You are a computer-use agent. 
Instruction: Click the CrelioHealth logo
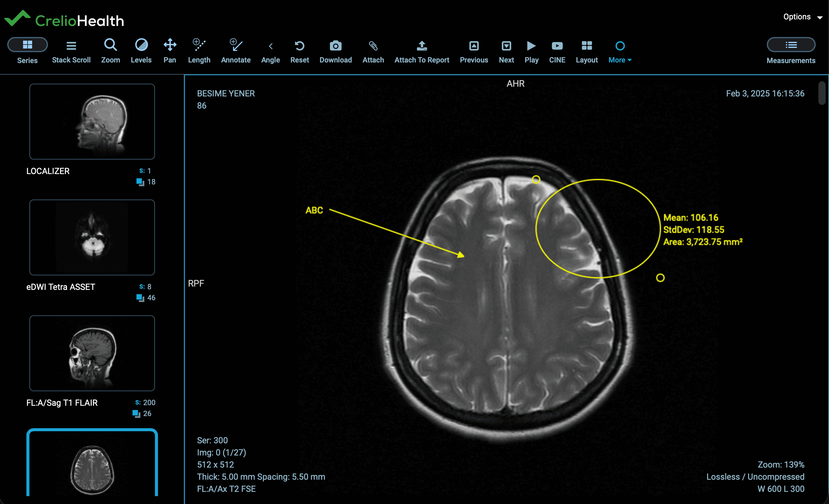(64, 19)
